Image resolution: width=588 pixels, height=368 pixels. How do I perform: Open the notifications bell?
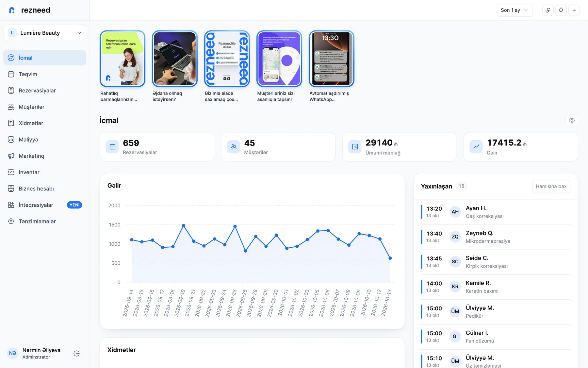[561, 10]
